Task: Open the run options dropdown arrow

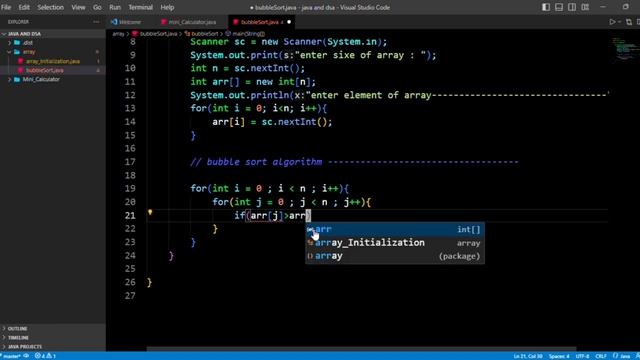Action: click(x=619, y=22)
